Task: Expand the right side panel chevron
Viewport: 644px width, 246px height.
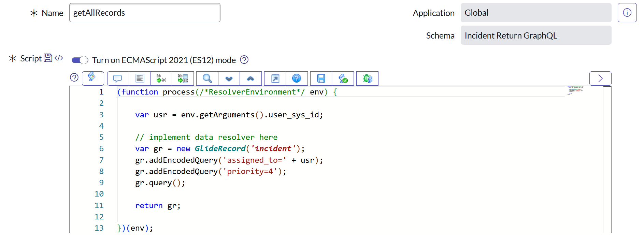Action: coord(600,78)
